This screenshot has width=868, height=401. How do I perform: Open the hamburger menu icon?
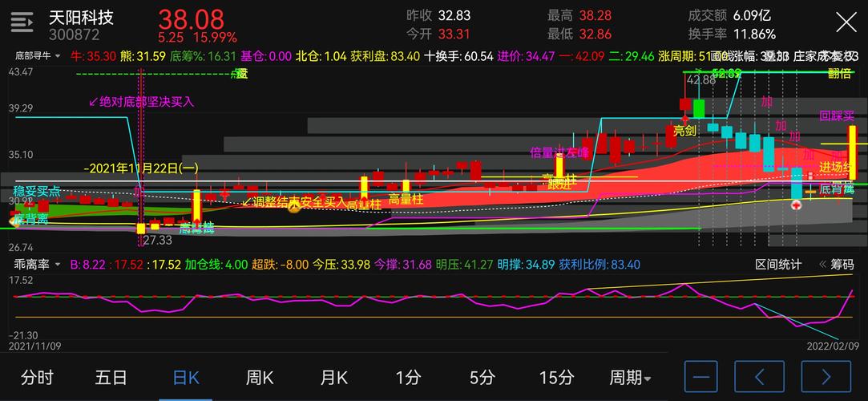[x=22, y=23]
